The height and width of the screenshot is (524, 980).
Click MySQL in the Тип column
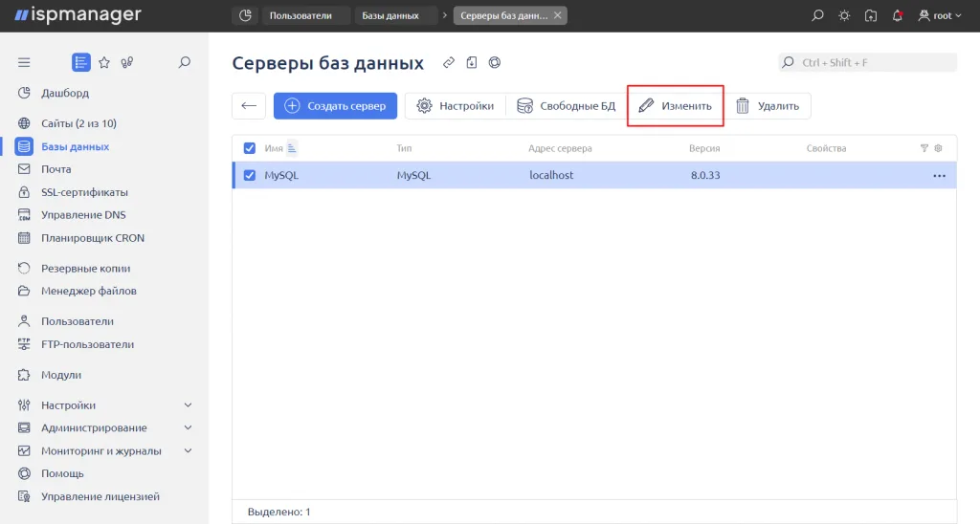(x=413, y=176)
